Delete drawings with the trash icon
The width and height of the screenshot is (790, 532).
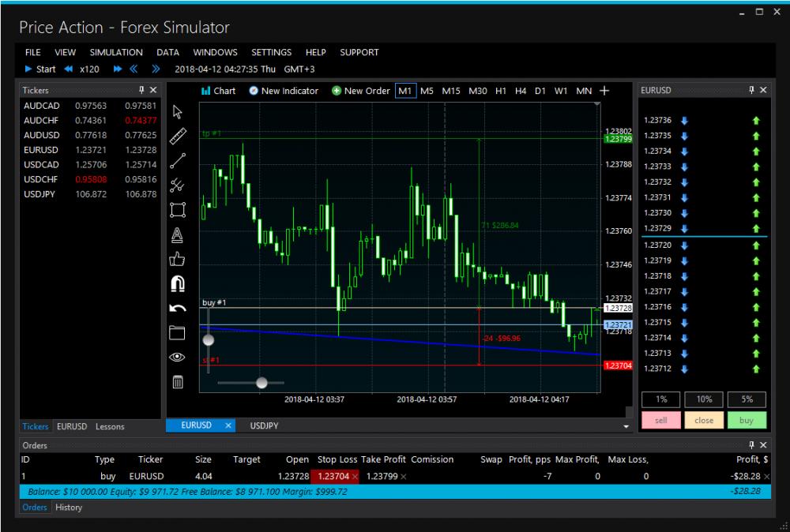pos(178,382)
